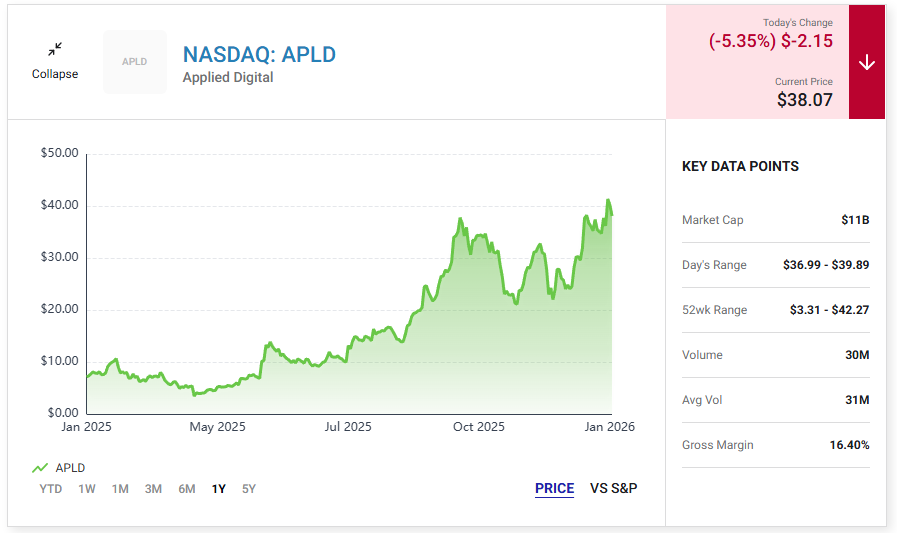The width and height of the screenshot is (897, 533).
Task: Click the $0.00 y-axis label
Action: pos(63,412)
